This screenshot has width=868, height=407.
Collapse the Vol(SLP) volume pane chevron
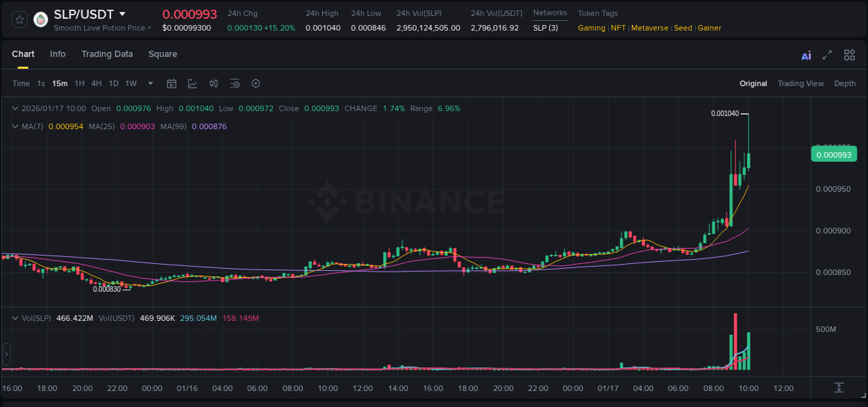[15, 317]
